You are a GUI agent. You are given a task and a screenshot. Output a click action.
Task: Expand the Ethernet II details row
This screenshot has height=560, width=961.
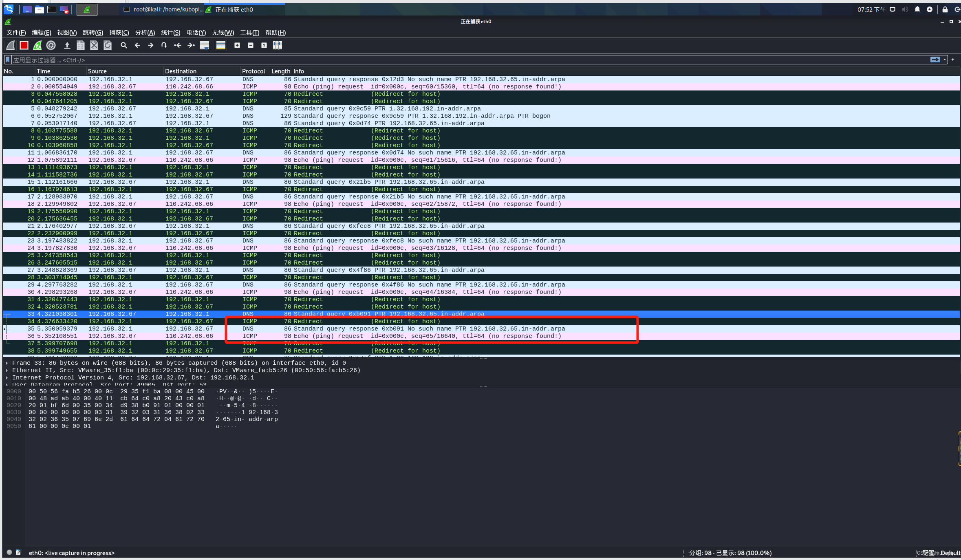[x=7, y=370]
